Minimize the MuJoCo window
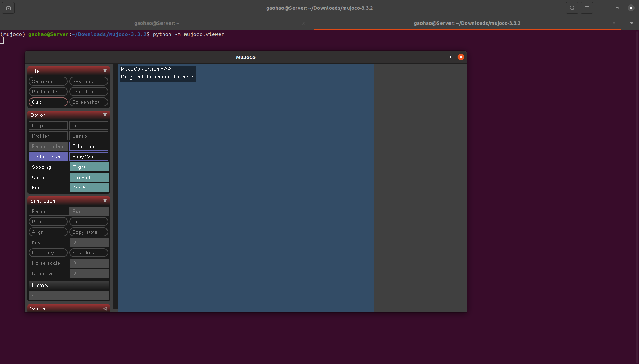639x364 pixels. [x=437, y=57]
